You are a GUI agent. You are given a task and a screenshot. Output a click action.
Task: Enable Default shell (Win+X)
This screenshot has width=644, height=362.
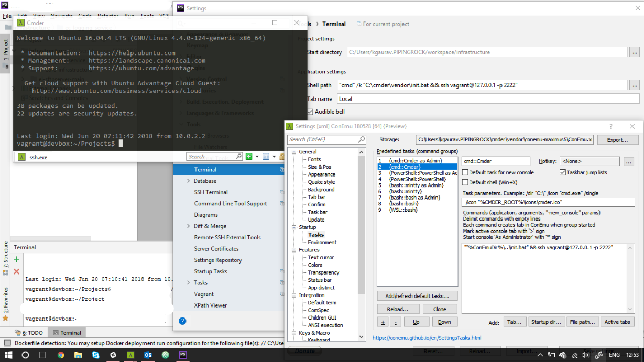click(466, 182)
